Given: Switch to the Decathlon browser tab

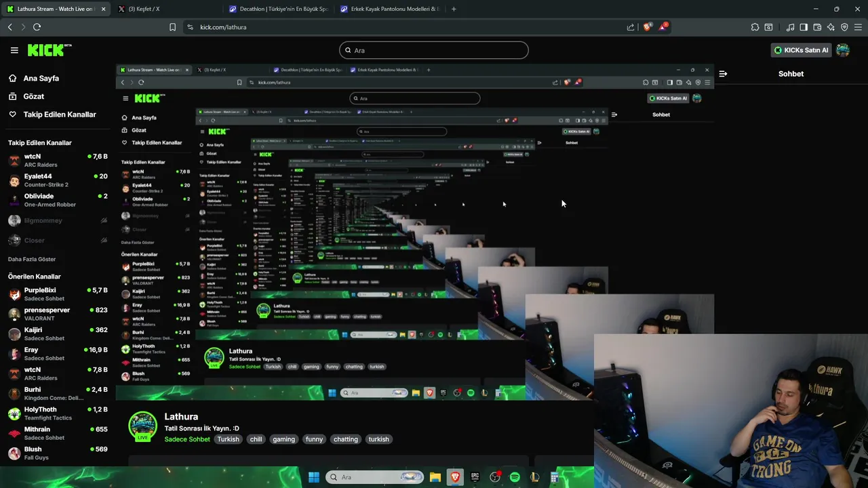Looking at the screenshot, I should (278, 9).
